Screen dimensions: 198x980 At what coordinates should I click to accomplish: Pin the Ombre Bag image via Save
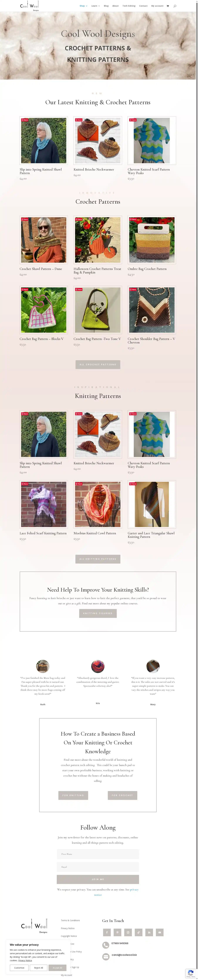pos(133,219)
